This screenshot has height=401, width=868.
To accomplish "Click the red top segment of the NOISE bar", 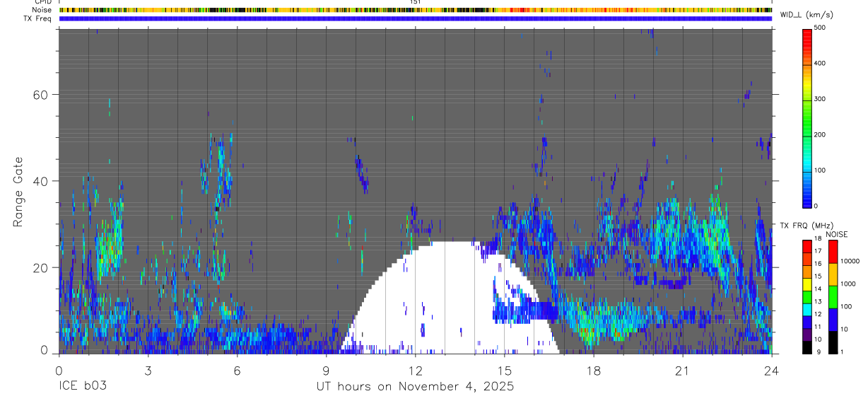I will 832,251.
